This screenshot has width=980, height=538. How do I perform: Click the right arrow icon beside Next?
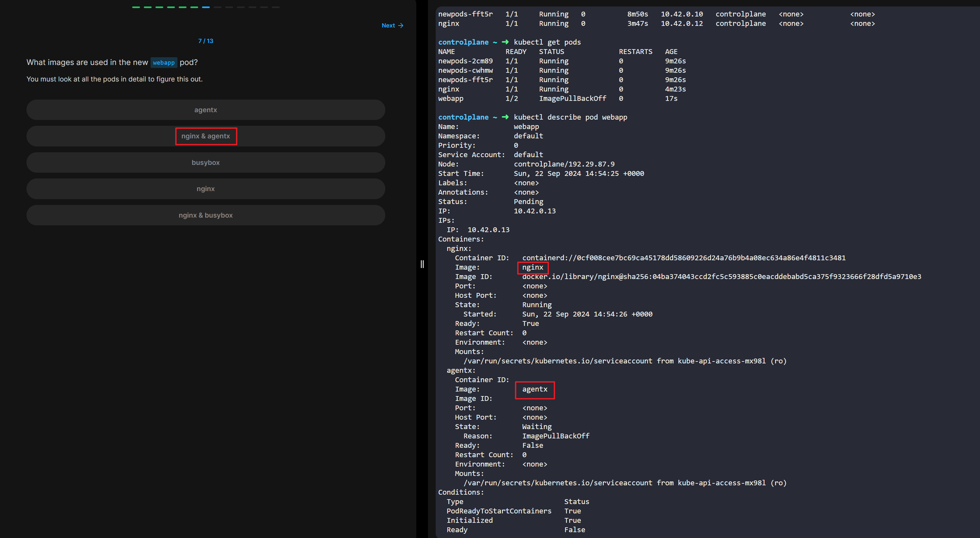coord(400,26)
